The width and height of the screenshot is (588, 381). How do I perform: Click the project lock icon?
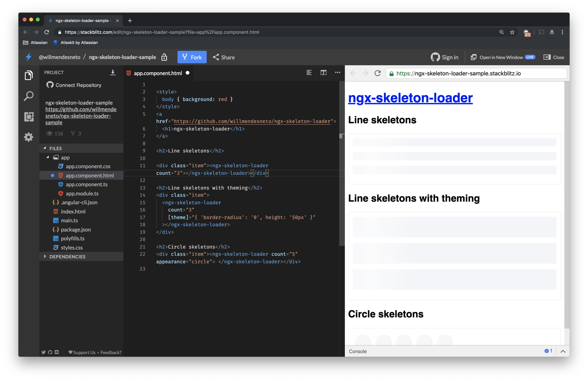click(164, 57)
